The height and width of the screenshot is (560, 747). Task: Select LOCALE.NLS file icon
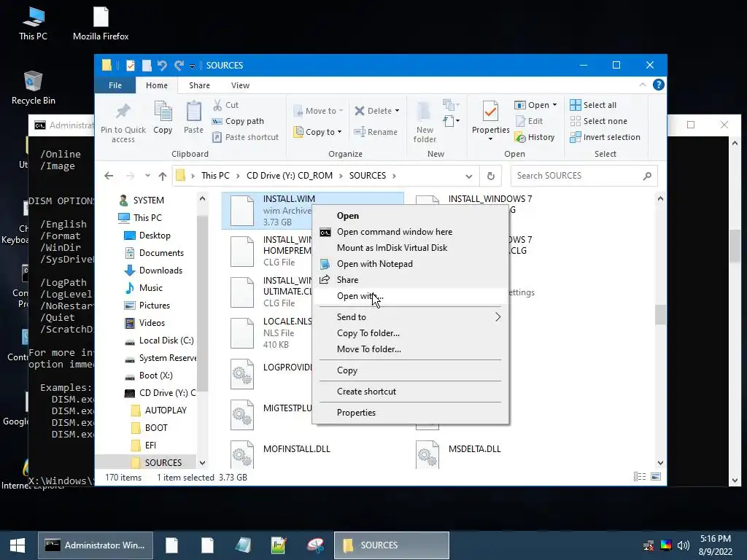click(x=242, y=332)
